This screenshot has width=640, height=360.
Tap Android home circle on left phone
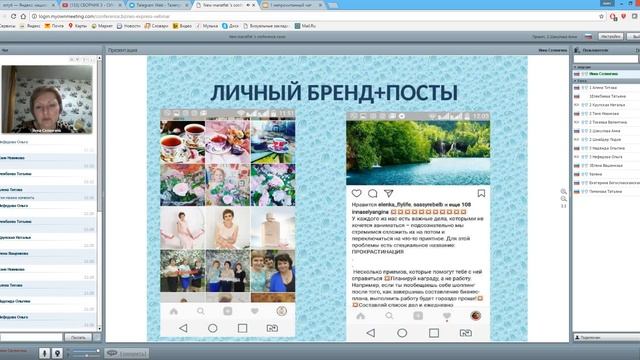213,328
